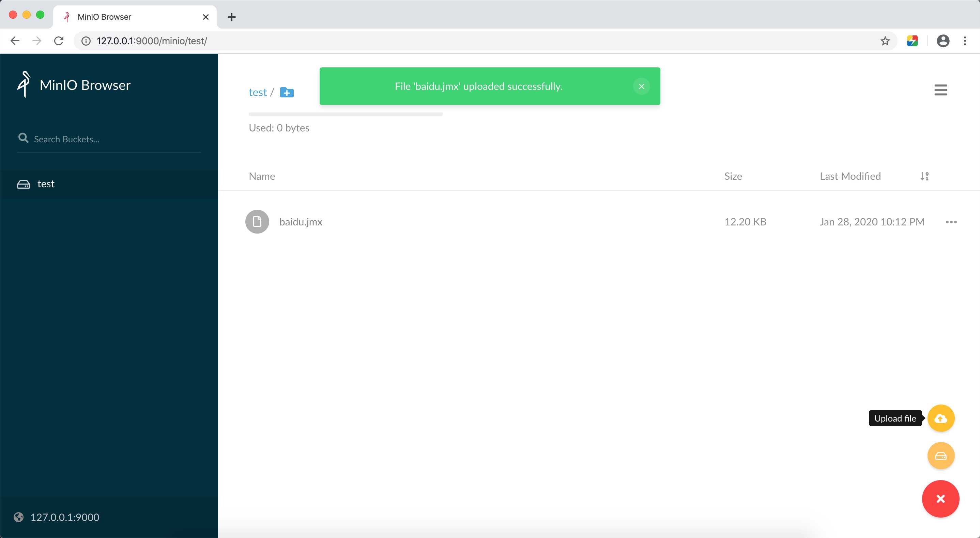The height and width of the screenshot is (538, 980).
Task: Click the orange create folder button
Action: (x=941, y=456)
